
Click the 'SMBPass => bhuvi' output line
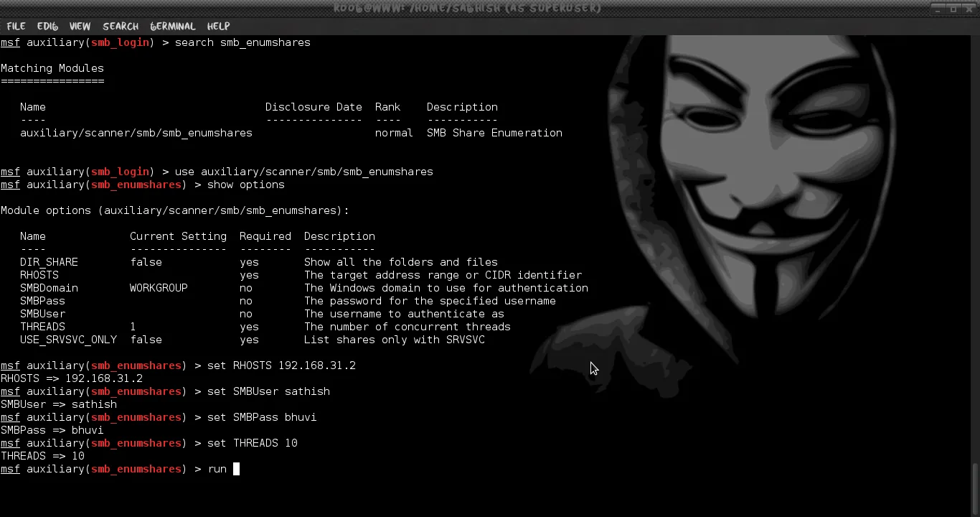[x=52, y=430]
